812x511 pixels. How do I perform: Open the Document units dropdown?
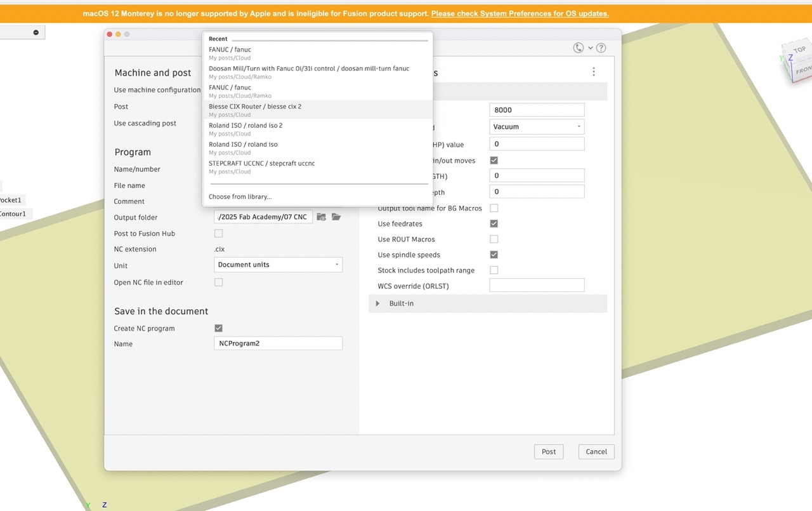278,265
